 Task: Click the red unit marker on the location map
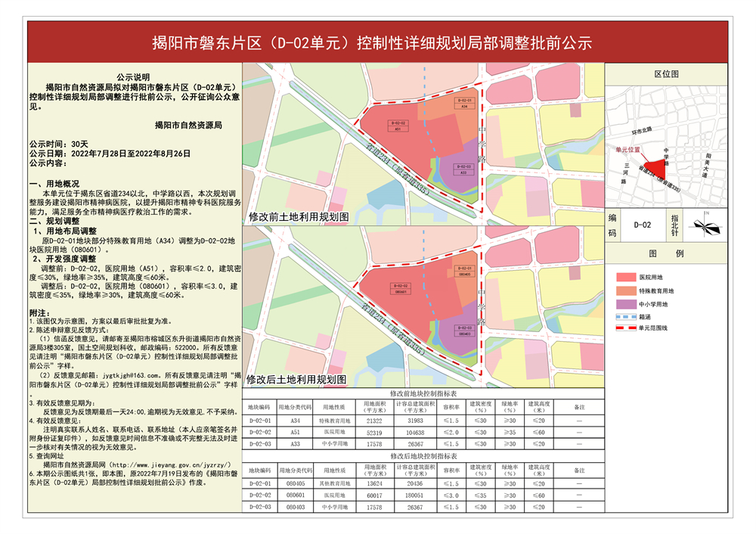(x=656, y=169)
